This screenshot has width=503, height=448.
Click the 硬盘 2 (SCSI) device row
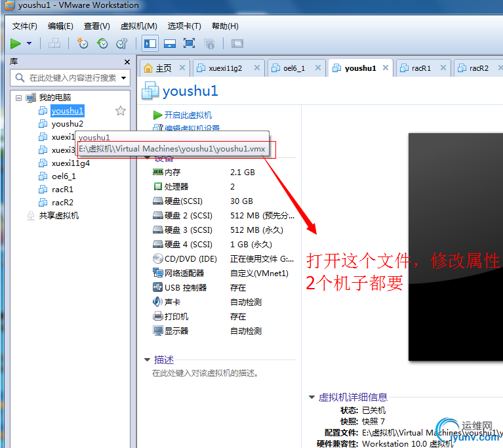(x=223, y=216)
